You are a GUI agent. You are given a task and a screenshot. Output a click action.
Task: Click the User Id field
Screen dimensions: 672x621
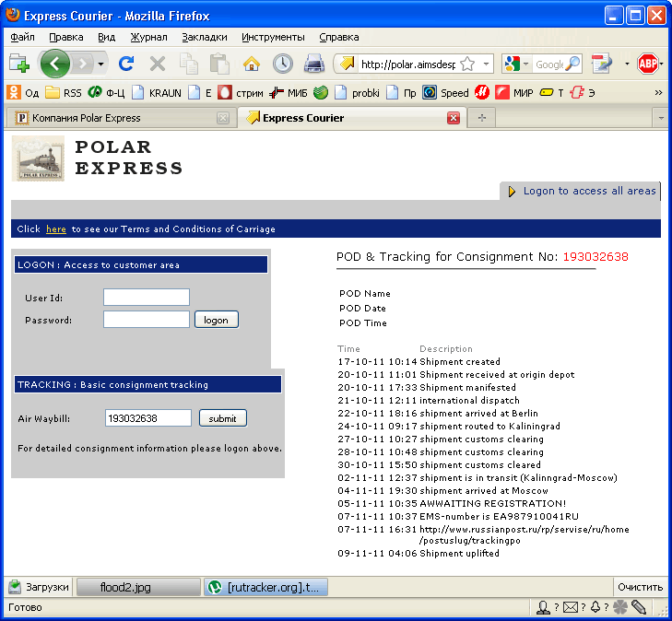(147, 298)
